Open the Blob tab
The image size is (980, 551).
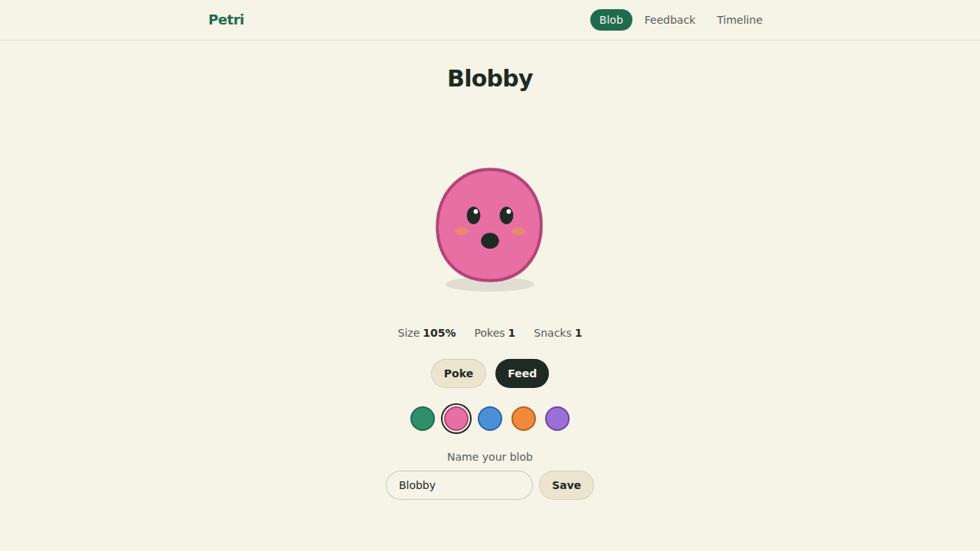click(x=611, y=20)
